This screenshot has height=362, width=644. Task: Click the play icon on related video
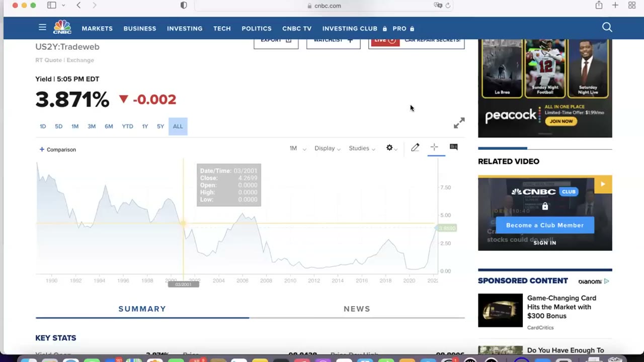[603, 184]
